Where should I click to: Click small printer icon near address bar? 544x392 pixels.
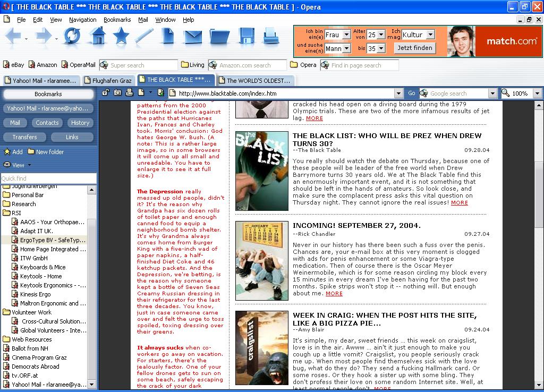[x=130, y=92]
